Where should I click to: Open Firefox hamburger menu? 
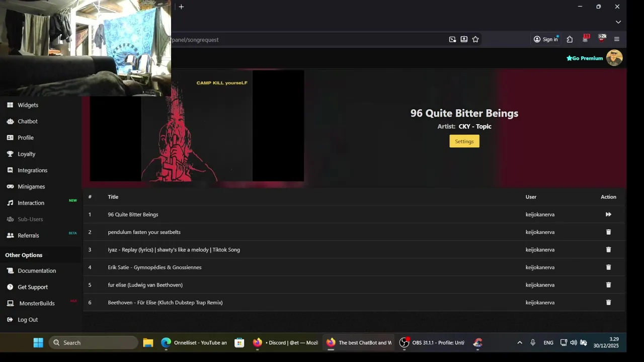[617, 39]
